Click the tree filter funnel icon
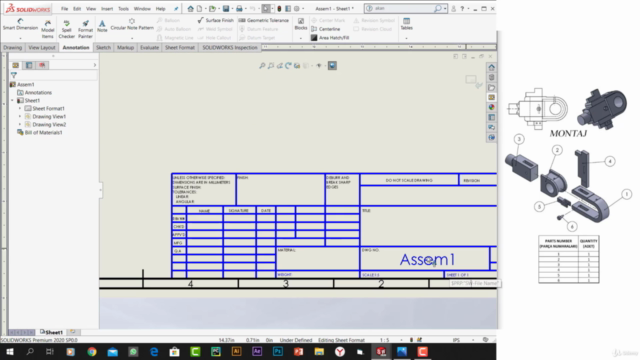Image resolution: width=640 pixels, height=360 pixels. click(x=14, y=75)
